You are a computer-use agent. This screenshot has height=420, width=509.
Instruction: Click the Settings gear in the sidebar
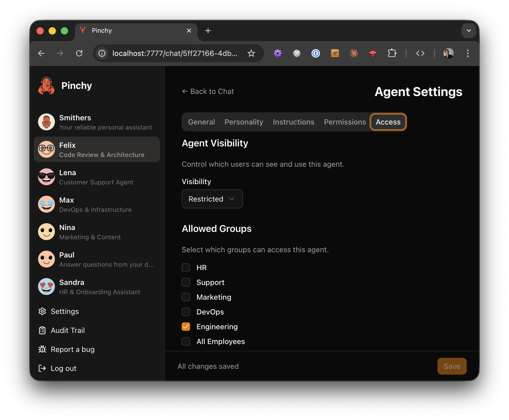[42, 311]
